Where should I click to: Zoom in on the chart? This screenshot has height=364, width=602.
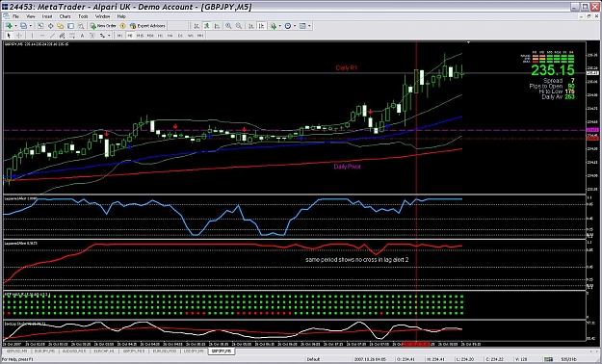click(x=228, y=26)
